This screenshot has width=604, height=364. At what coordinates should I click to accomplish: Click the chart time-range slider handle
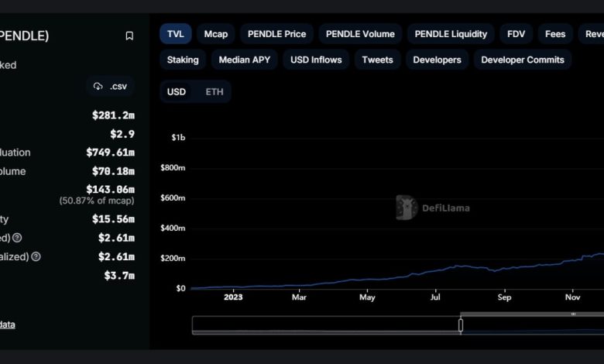(461, 325)
